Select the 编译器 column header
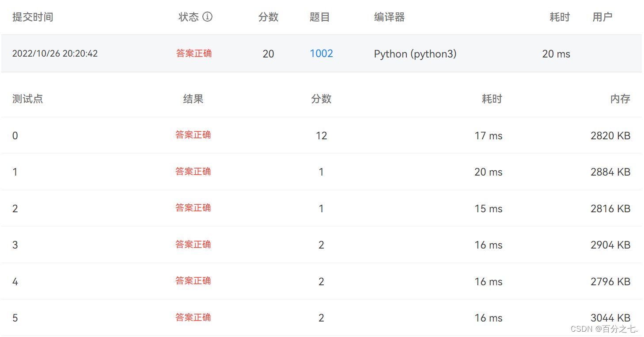The height and width of the screenshot is (337, 644). pyautogui.click(x=389, y=17)
